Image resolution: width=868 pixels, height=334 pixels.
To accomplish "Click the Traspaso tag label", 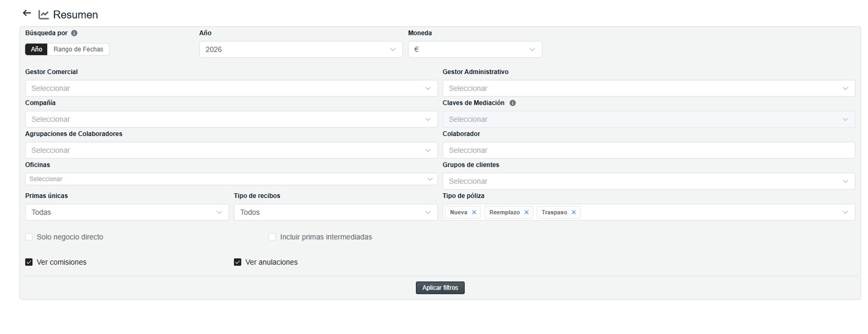I will [554, 212].
